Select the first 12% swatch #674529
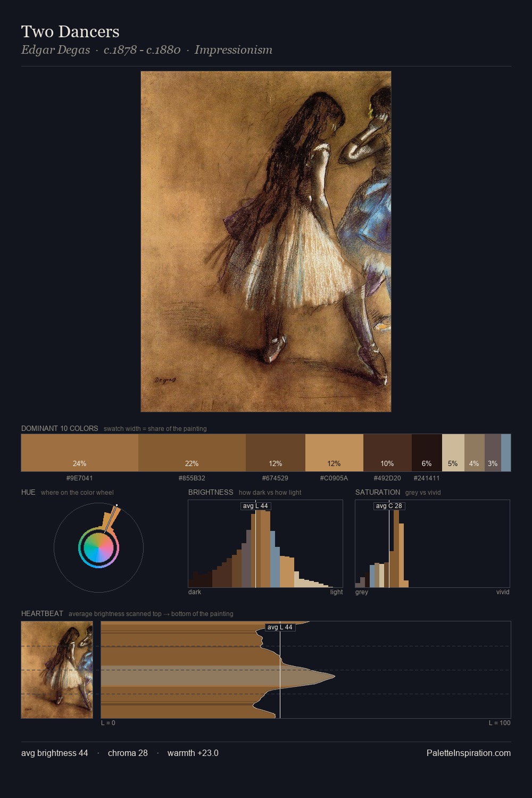The width and height of the screenshot is (532, 798). (276, 453)
